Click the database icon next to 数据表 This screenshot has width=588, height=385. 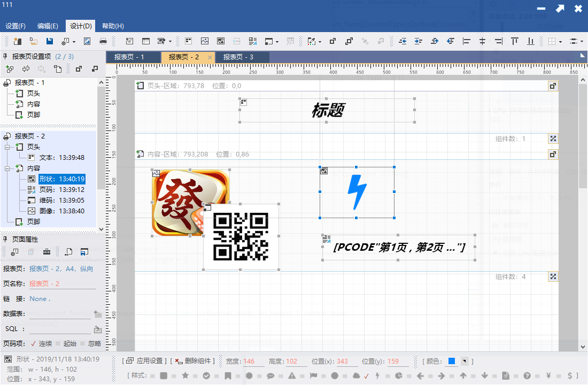[97, 314]
